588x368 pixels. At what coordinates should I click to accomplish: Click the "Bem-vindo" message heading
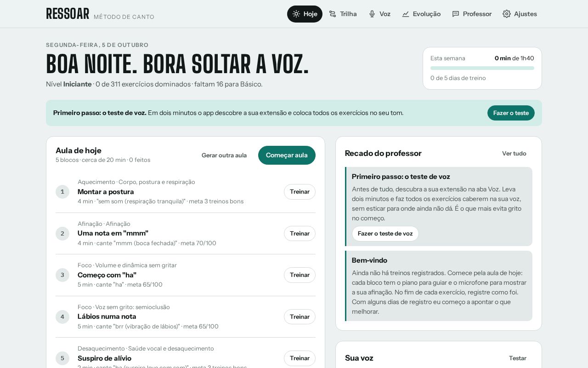[369, 260]
